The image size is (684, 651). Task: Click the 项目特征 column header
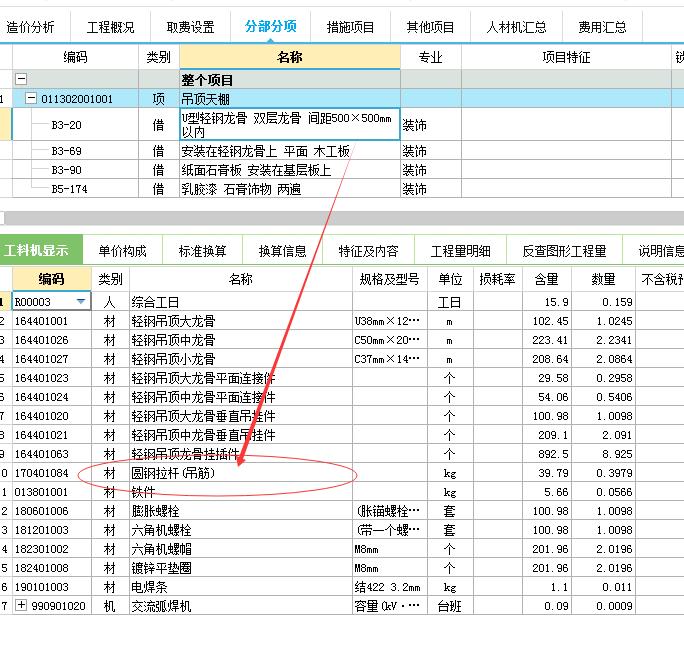[x=566, y=57]
